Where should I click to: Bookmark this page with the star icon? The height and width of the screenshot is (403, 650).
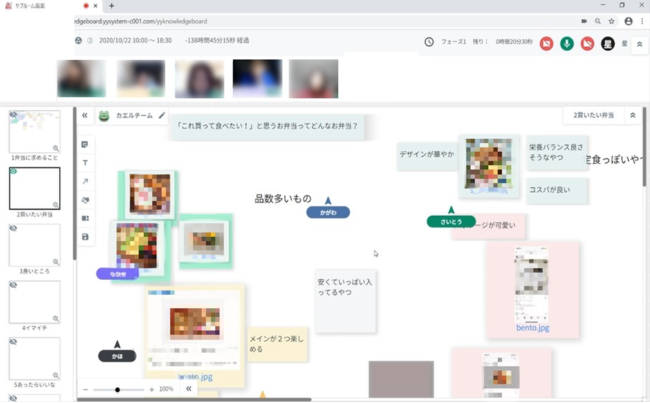tap(611, 21)
